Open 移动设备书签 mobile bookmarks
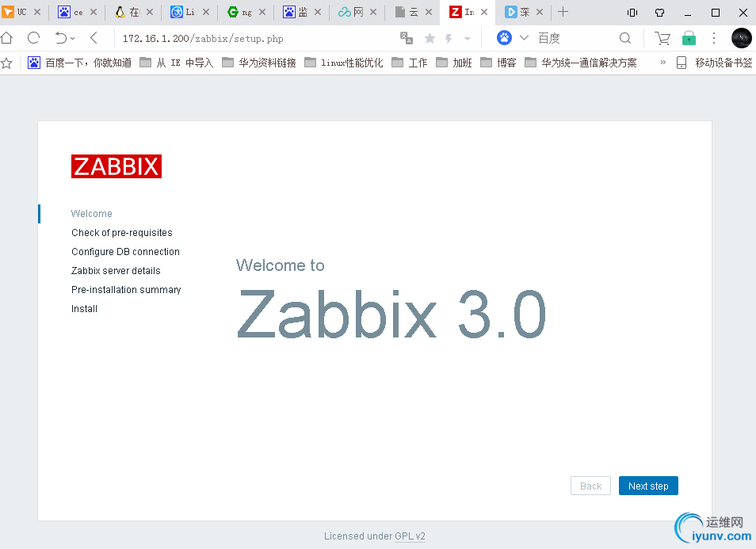Viewport: 756px width, 549px height. tap(715, 63)
